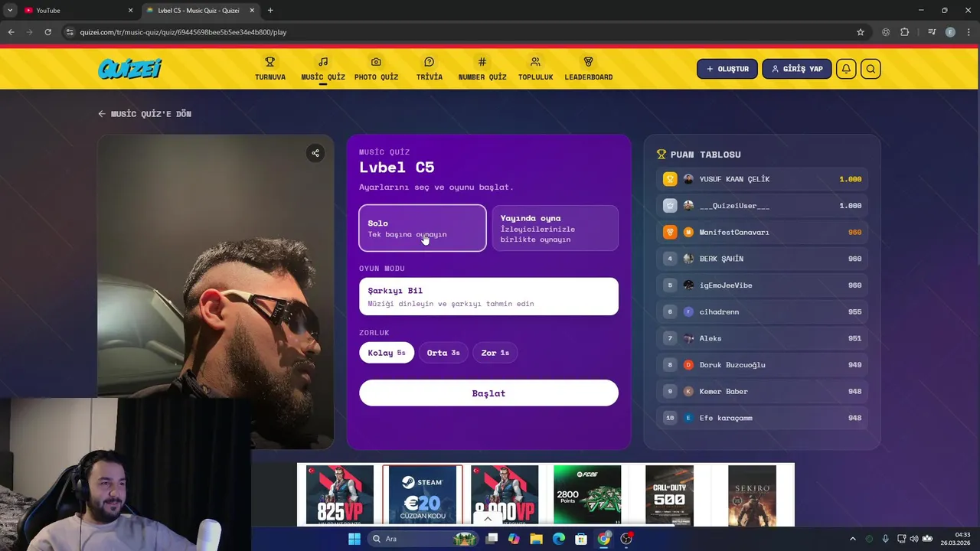Go to Music Quiz nav item
This screenshot has width=980, height=551.
pyautogui.click(x=323, y=68)
